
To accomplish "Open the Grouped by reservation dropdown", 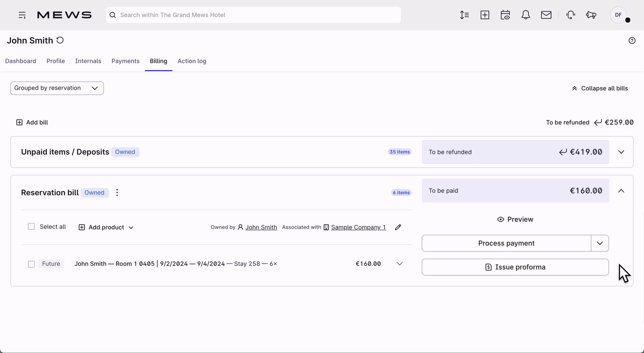I will coord(57,88).
